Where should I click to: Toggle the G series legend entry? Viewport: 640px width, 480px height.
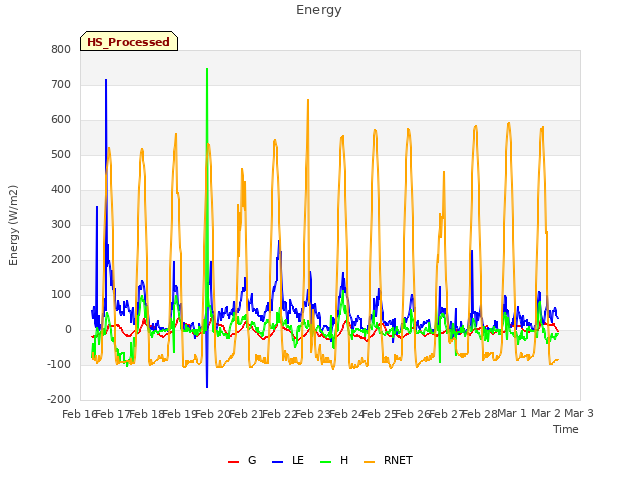[x=242, y=460]
